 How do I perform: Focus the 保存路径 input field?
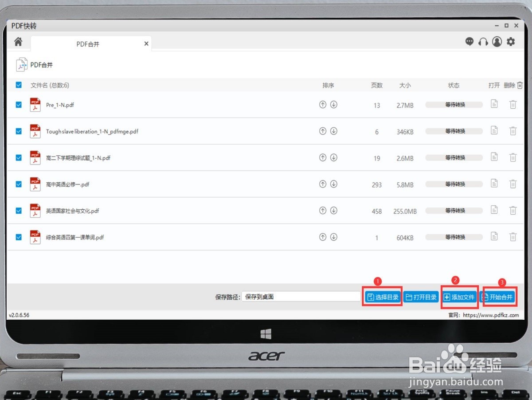pyautogui.click(x=301, y=297)
